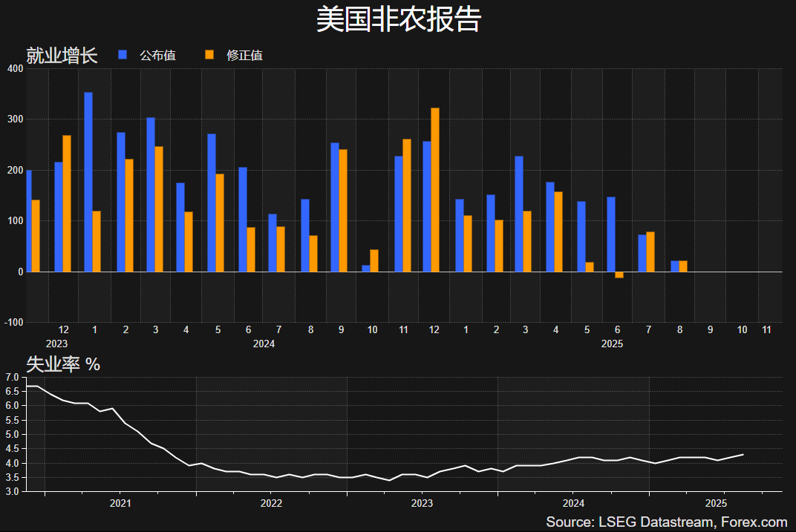Screen dimensions: 796x532
Task: Click the -100 label on the y-axis
Action: [x=13, y=323]
